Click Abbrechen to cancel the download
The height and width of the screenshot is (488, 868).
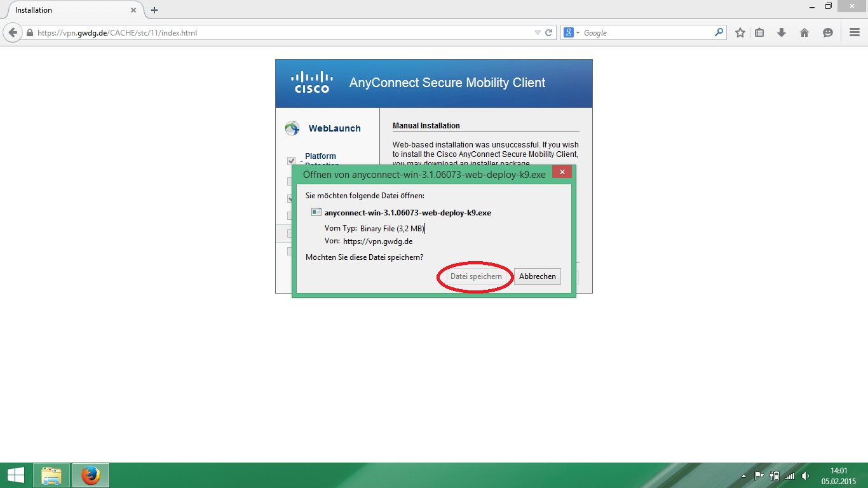pyautogui.click(x=538, y=276)
